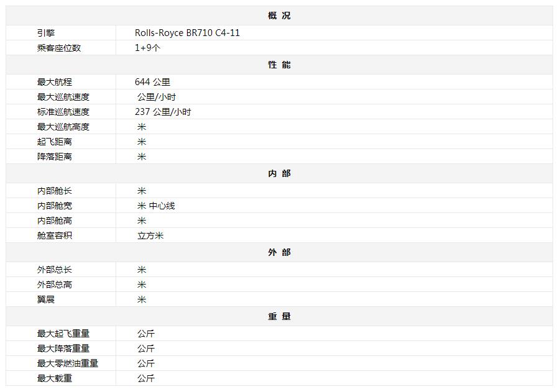
Task: Select the 最大起飞重量 label
Action: coord(63,334)
